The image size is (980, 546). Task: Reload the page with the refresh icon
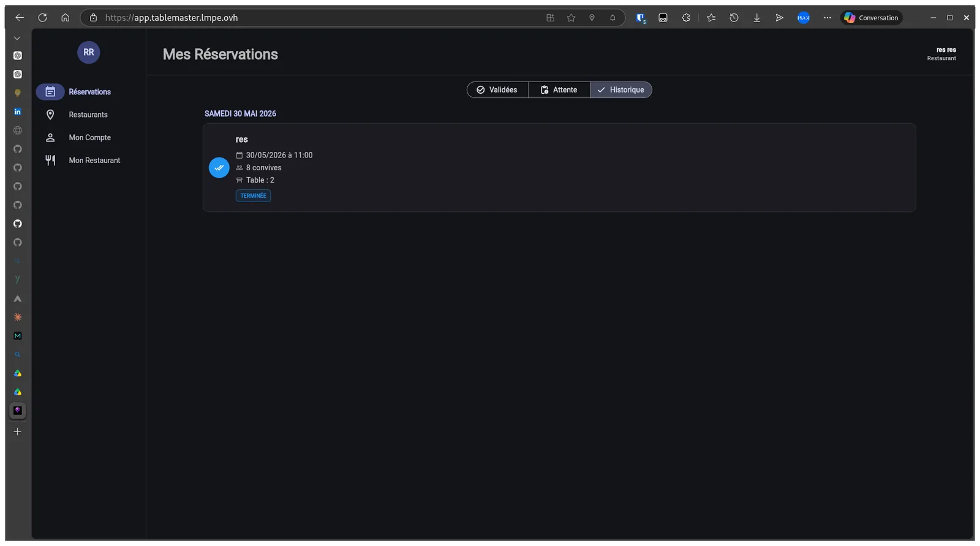[42, 18]
